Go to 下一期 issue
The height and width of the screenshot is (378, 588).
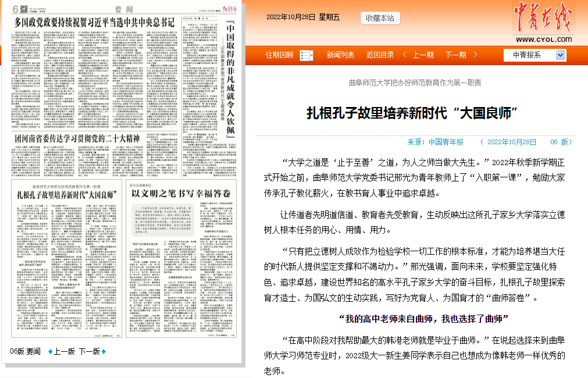click(x=455, y=55)
